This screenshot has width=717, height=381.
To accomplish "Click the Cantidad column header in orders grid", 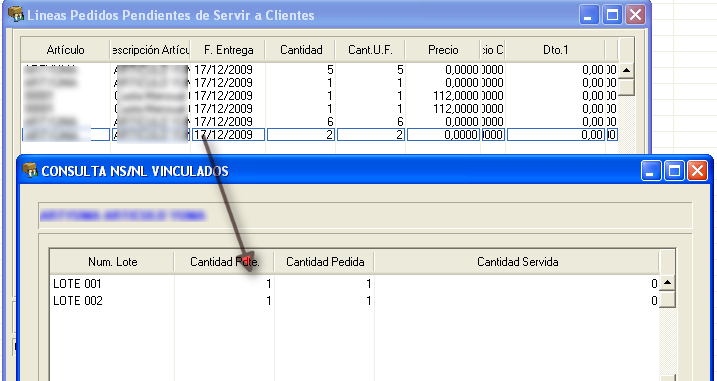I will tap(300, 50).
